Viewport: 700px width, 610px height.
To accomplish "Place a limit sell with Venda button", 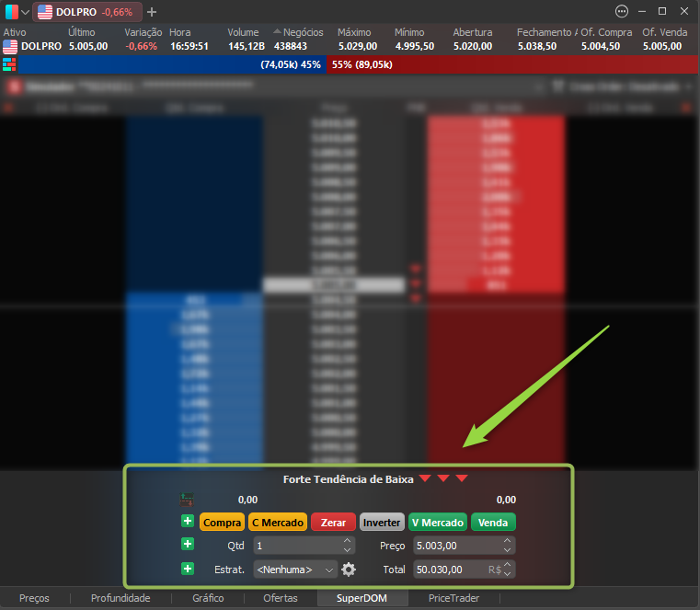I will 493,522.
